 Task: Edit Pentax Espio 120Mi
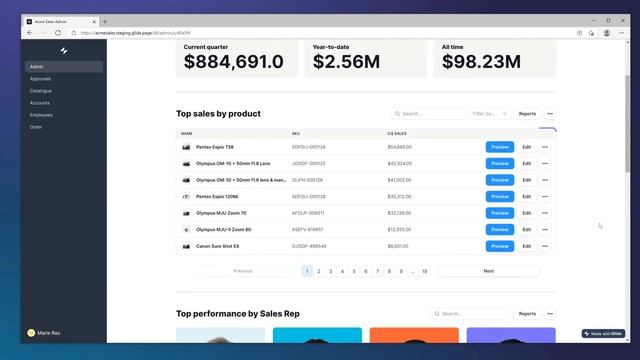(527, 197)
